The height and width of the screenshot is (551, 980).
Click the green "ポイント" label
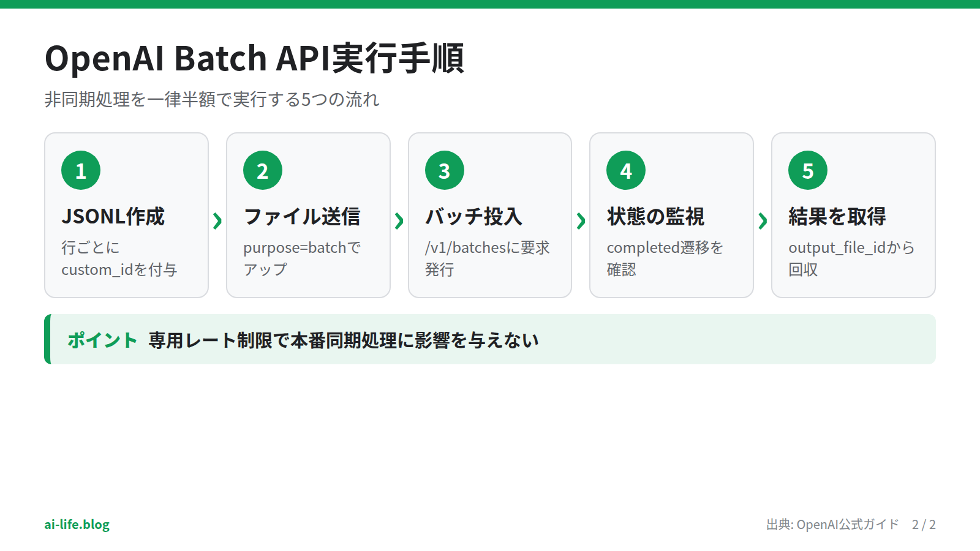pos(102,340)
